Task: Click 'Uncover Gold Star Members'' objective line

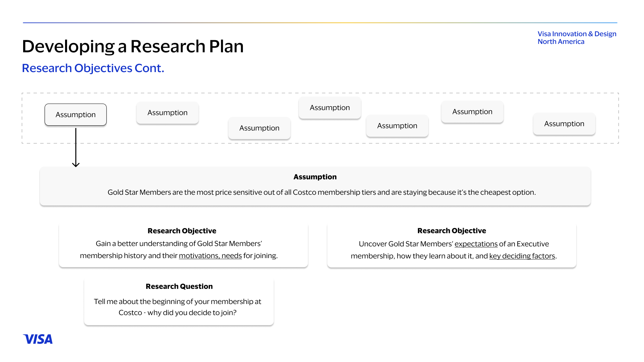Action: tap(454, 244)
